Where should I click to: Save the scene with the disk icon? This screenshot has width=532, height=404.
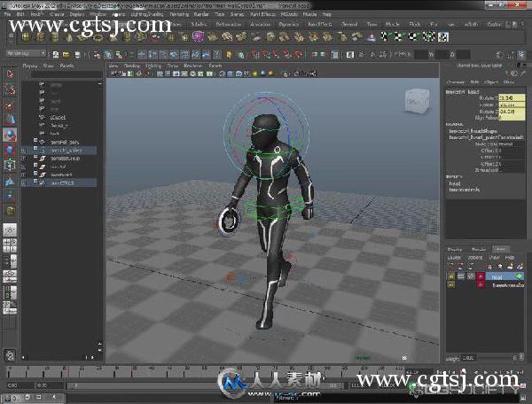click(x=77, y=54)
